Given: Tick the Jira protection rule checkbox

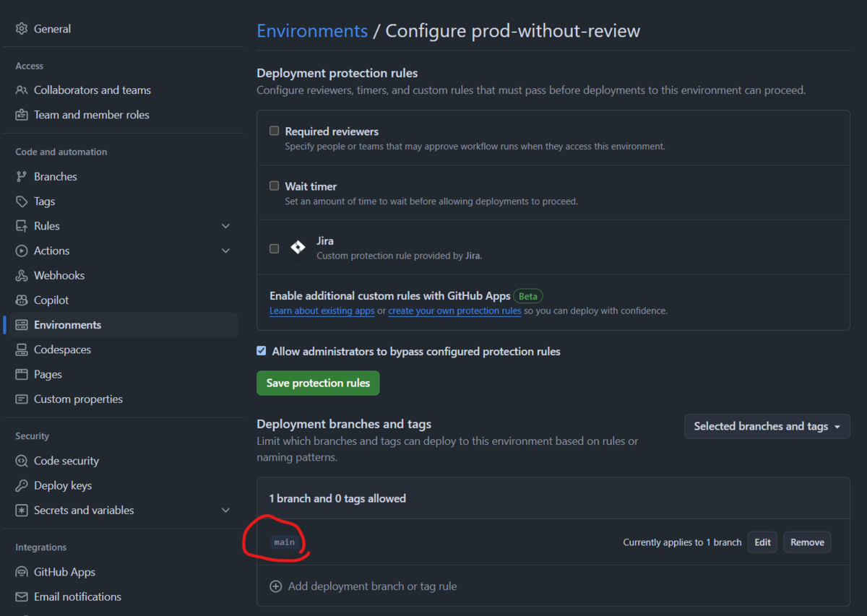Looking at the screenshot, I should point(275,248).
